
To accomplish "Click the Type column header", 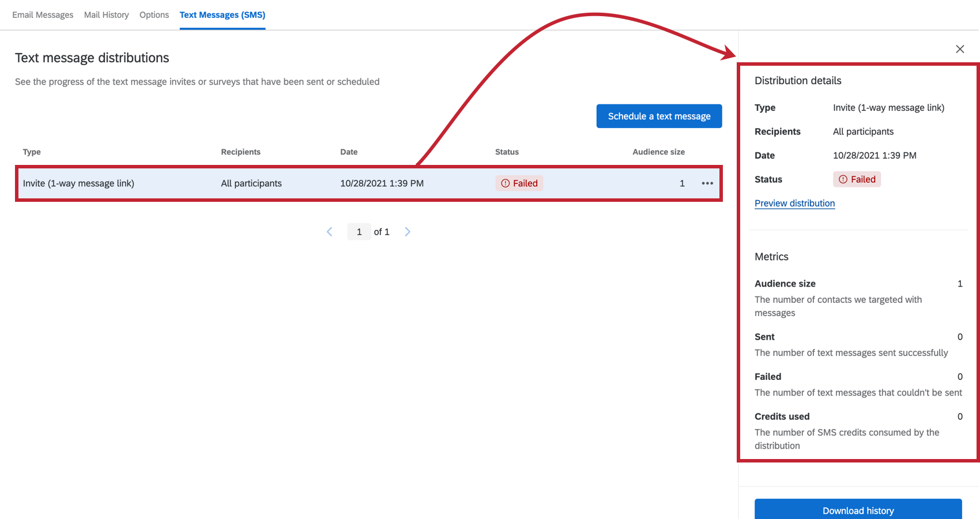I will coord(32,152).
